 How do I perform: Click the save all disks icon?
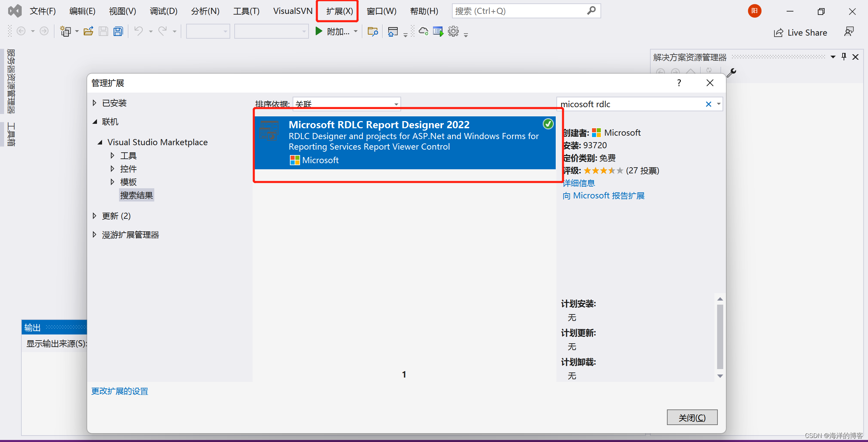[x=118, y=32]
